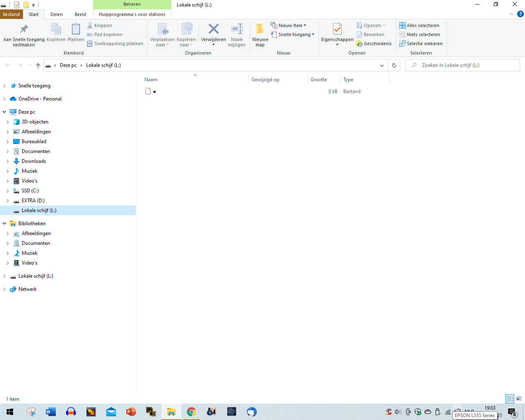The image size is (525, 420).
Task: Click the Verwijderen (delete) icon in ribbon
Action: 213,30
